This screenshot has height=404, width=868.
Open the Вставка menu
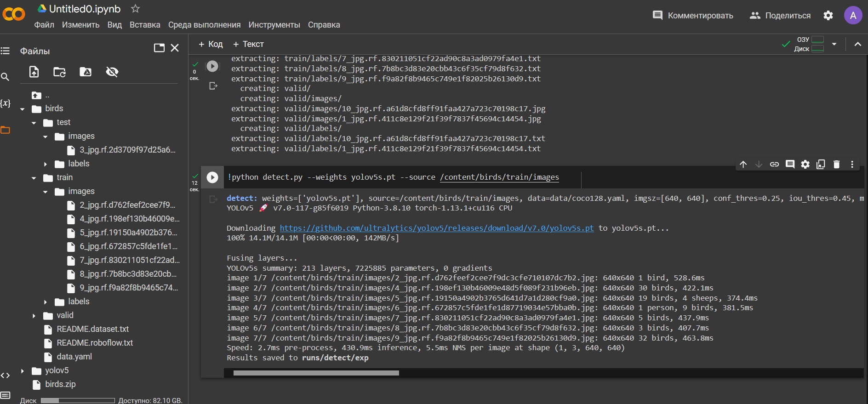point(145,25)
